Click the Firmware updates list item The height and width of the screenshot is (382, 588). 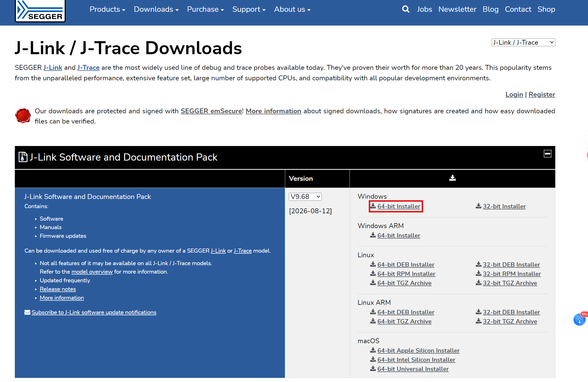point(63,236)
